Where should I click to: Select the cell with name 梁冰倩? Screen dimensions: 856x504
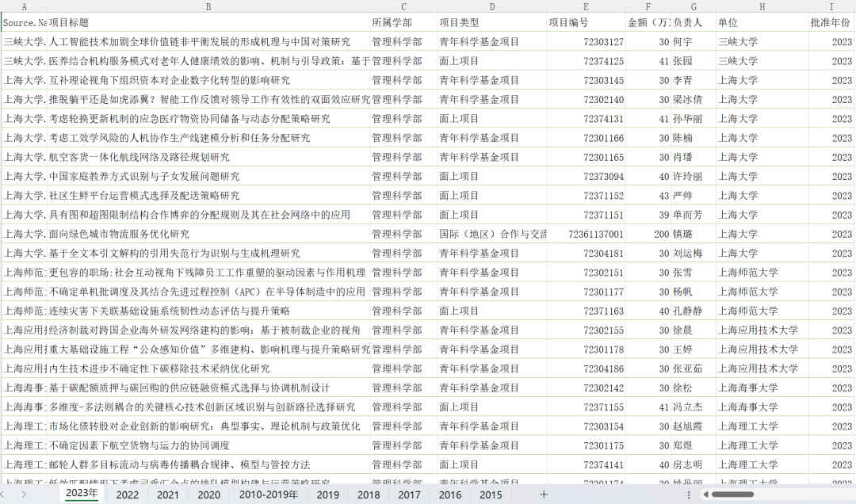(x=694, y=99)
